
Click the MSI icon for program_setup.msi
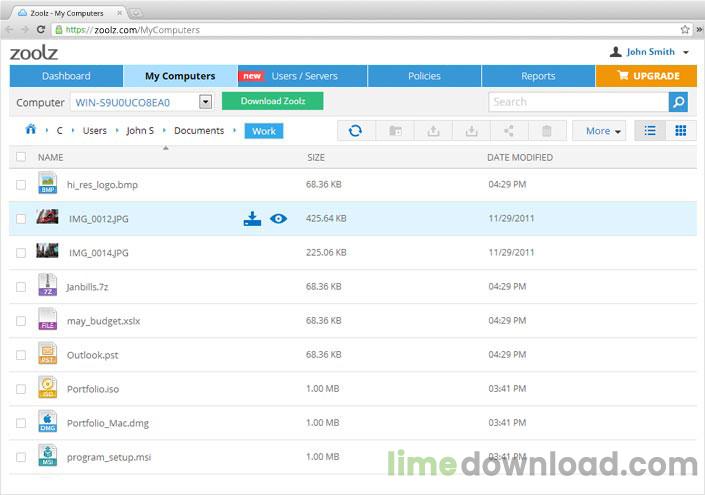click(x=48, y=455)
